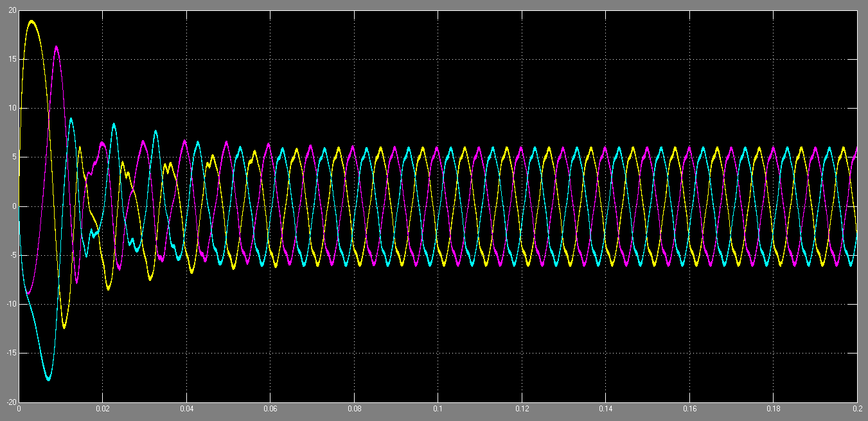The height and width of the screenshot is (421, 868).
Task: Click the 0.18 x-axis tick label
Action: pyautogui.click(x=774, y=408)
